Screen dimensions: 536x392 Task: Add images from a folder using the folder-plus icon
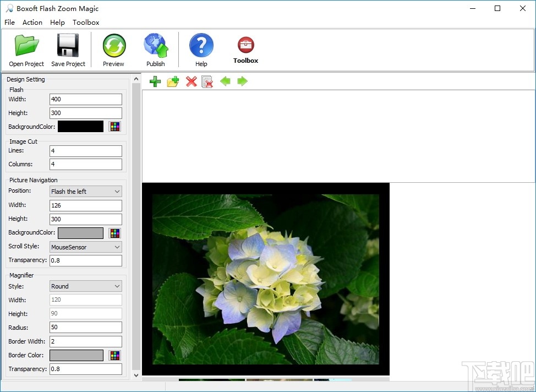click(x=172, y=81)
